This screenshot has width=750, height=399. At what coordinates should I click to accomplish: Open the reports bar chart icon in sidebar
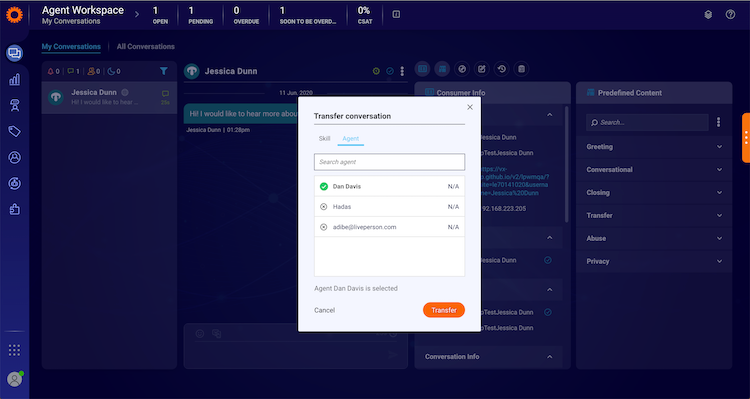[14, 79]
